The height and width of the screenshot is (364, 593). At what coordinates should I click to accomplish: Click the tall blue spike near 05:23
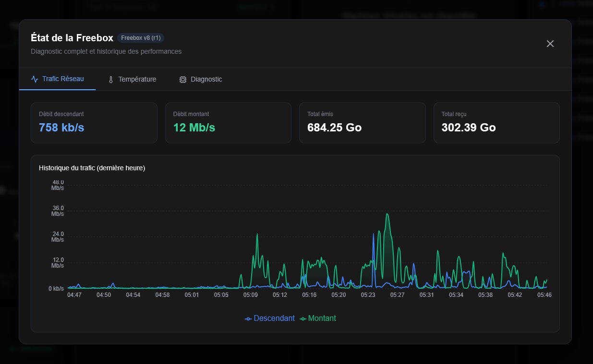click(374, 235)
